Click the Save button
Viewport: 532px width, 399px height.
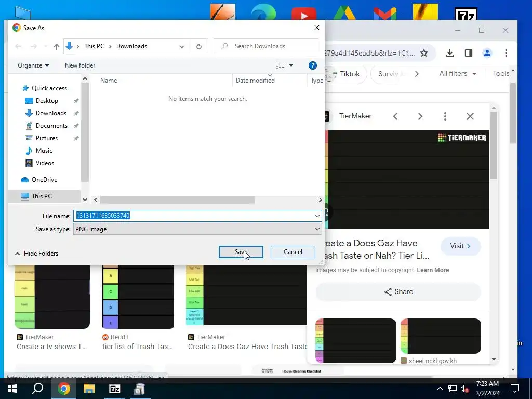pyautogui.click(x=241, y=252)
